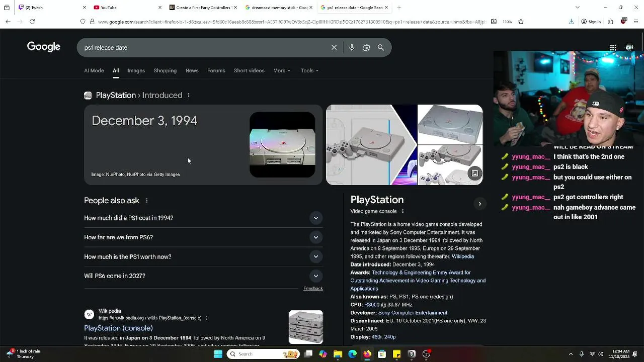644x362 pixels.
Task: Open the Technology & Engineering Emmy Award link
Action: point(418,281)
